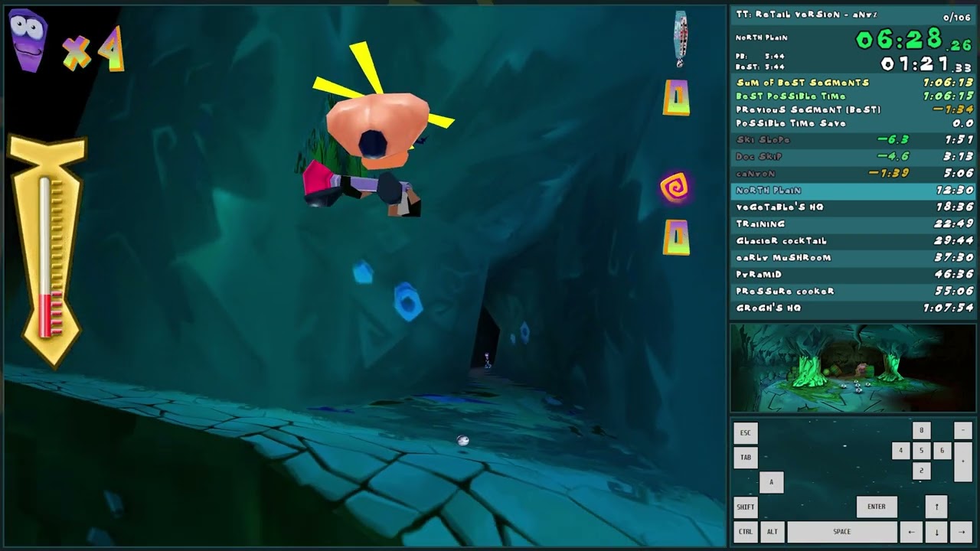The image size is (980, 551).
Task: Click the TAB key on input overlay
Action: pyautogui.click(x=746, y=458)
